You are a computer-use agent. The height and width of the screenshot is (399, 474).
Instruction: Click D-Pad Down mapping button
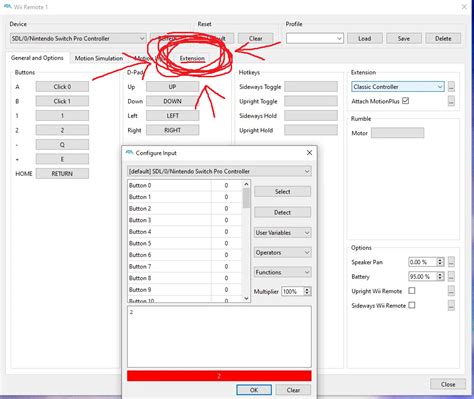coord(173,101)
